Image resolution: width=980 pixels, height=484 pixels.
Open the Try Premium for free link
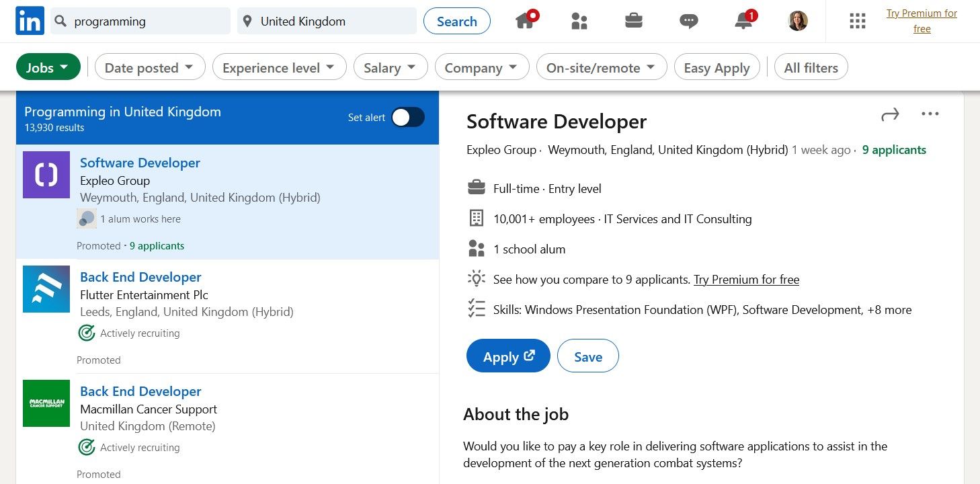pyautogui.click(x=922, y=21)
